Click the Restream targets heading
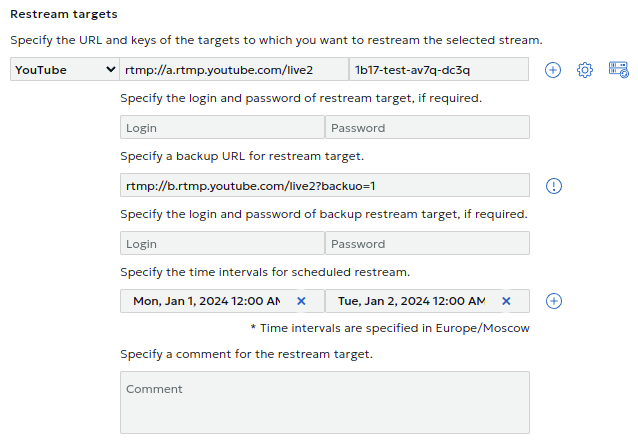This screenshot has width=638, height=448. point(63,15)
